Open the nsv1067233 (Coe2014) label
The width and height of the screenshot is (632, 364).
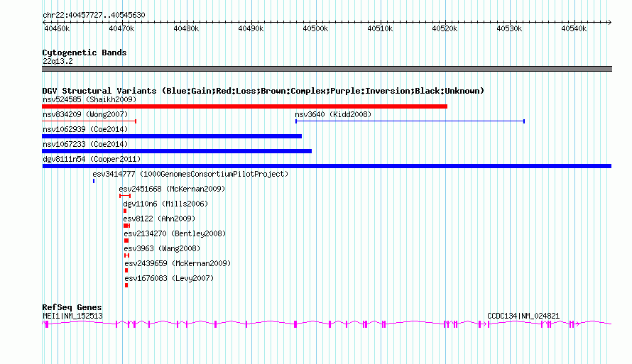point(85,144)
